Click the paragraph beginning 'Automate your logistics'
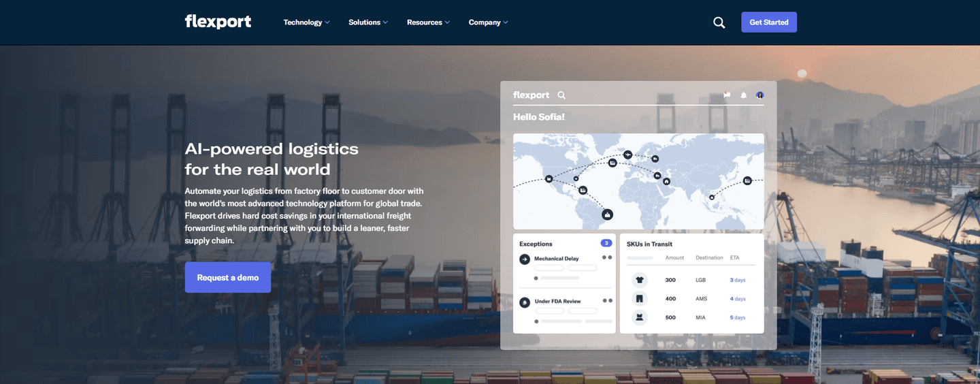This screenshot has width=980, height=384. point(304,216)
